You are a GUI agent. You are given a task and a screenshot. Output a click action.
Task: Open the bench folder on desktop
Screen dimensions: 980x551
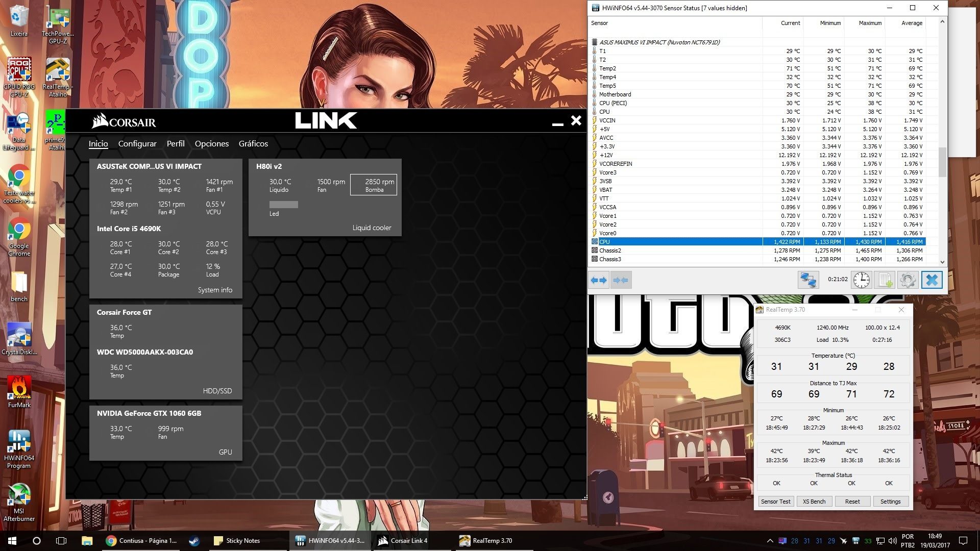coord(19,287)
